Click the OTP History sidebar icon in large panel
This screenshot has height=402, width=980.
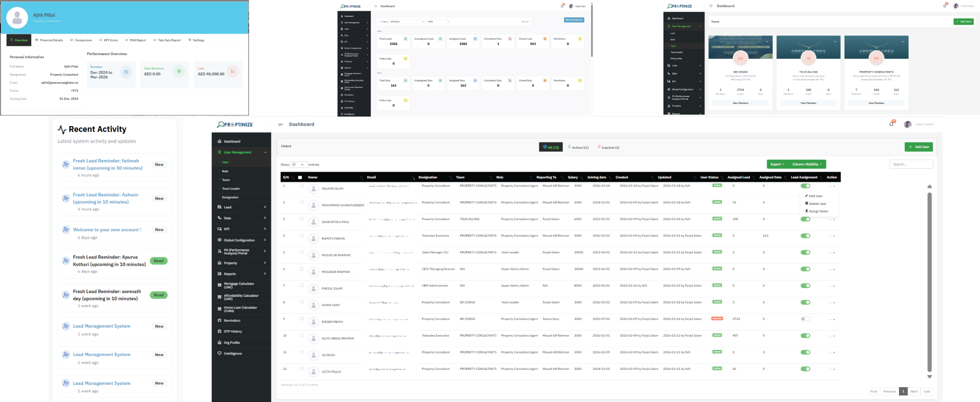pyautogui.click(x=219, y=332)
